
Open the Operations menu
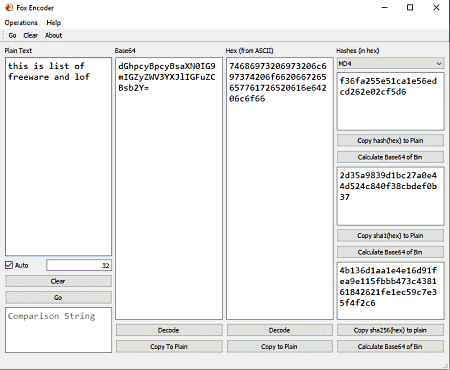21,23
